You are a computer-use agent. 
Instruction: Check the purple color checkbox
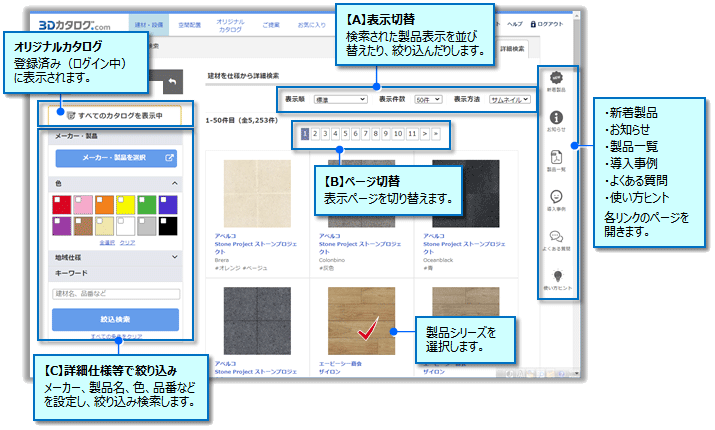click(57, 221)
